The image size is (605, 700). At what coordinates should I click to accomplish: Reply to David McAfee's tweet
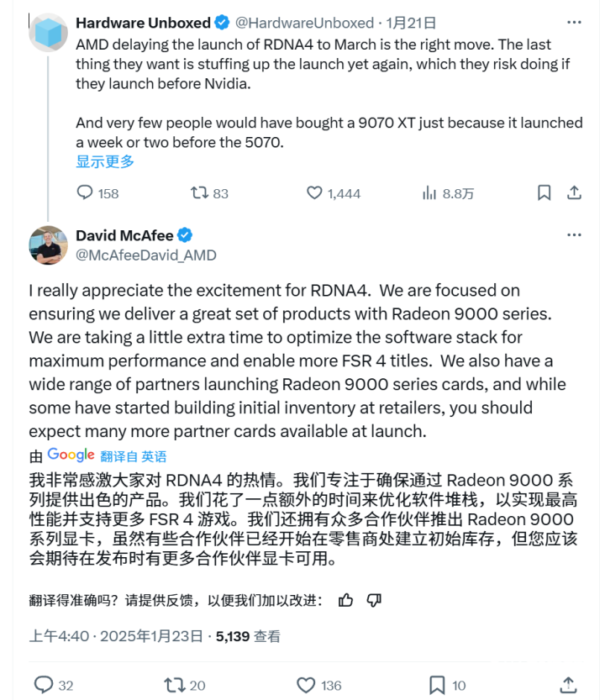[42, 685]
